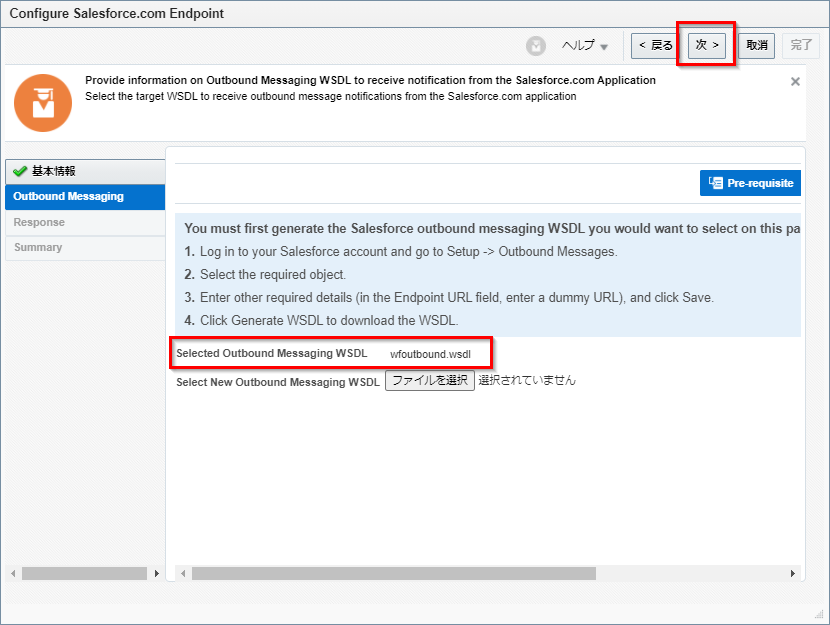
Task: Click the wfoutbound.wsdl selected file name
Action: tap(430, 354)
